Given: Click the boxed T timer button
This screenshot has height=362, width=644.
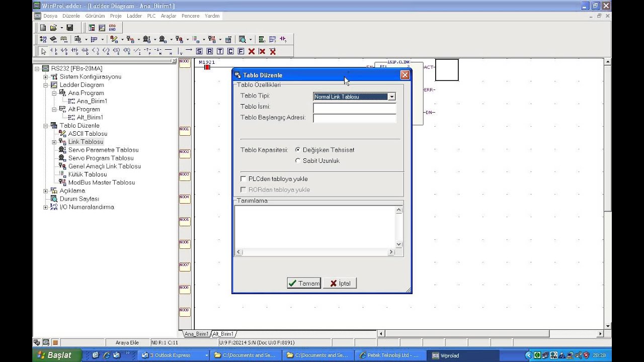Looking at the screenshot, I should point(220,51).
